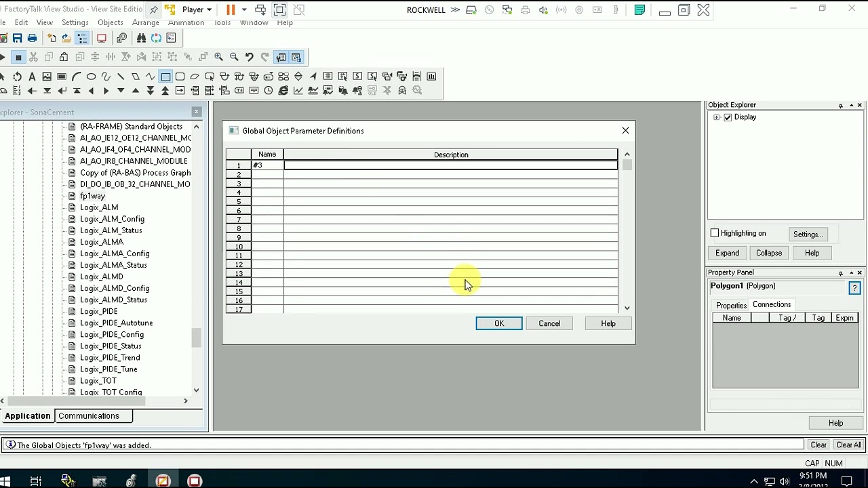Click the Windows Start button
Screen dimensions: 868x488
(x=4, y=481)
